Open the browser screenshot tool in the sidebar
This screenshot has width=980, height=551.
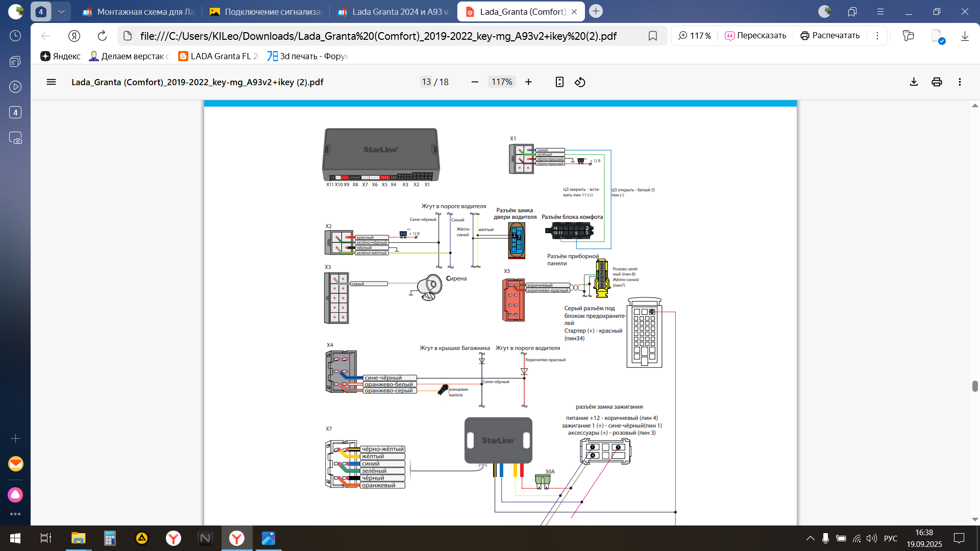click(15, 138)
